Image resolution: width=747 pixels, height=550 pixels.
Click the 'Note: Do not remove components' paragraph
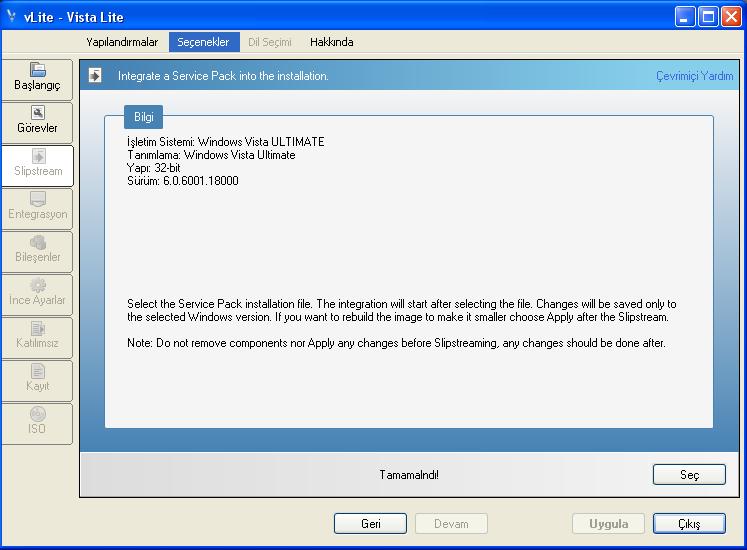coord(396,343)
